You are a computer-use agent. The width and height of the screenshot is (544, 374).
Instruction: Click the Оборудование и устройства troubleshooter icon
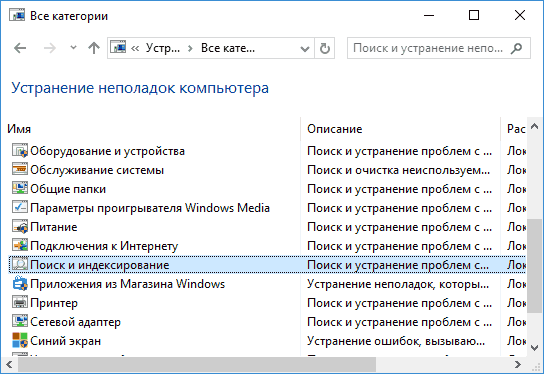click(x=20, y=151)
